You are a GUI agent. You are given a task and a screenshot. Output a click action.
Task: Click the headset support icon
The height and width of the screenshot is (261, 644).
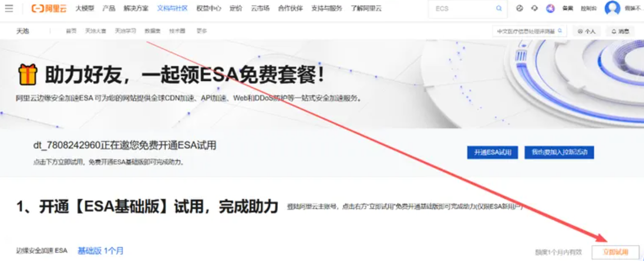coord(535,8)
